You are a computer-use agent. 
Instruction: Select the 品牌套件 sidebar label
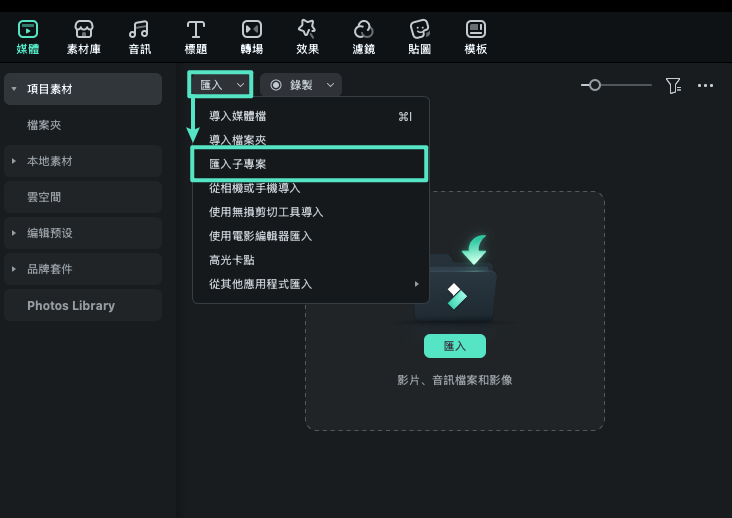(x=49, y=269)
